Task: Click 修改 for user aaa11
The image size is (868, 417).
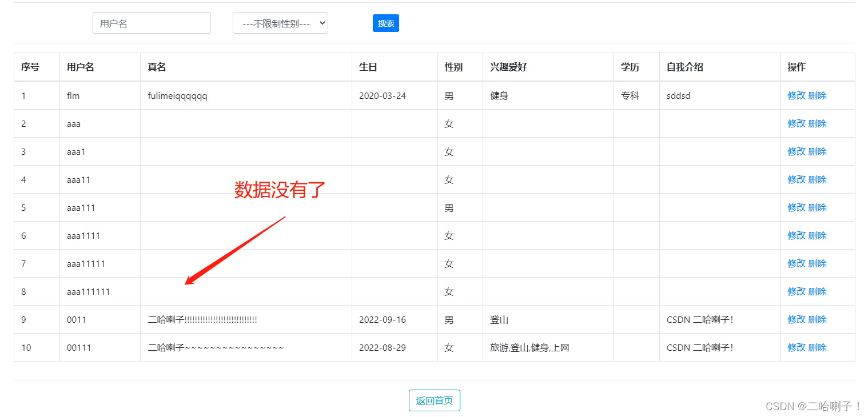Action: coord(797,179)
